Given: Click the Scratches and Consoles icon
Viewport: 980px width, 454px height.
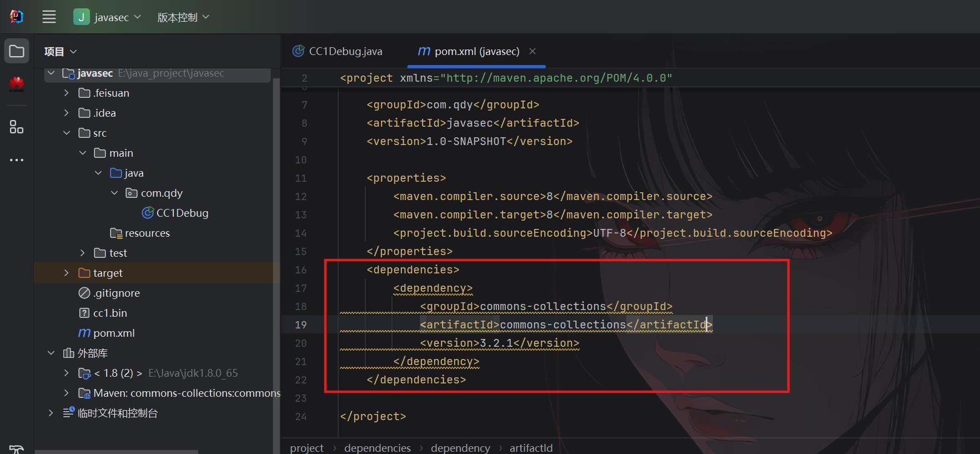Looking at the screenshot, I should pyautogui.click(x=69, y=412).
